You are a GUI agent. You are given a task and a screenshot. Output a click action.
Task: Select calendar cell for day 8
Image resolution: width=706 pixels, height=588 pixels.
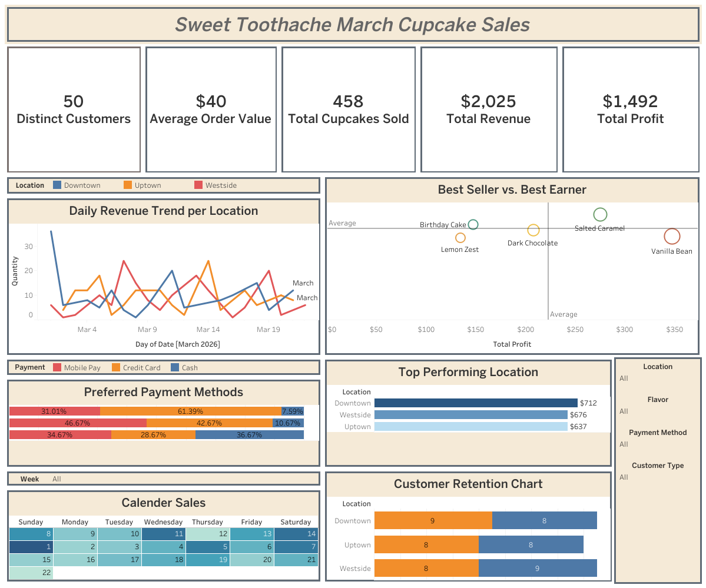coord(31,534)
